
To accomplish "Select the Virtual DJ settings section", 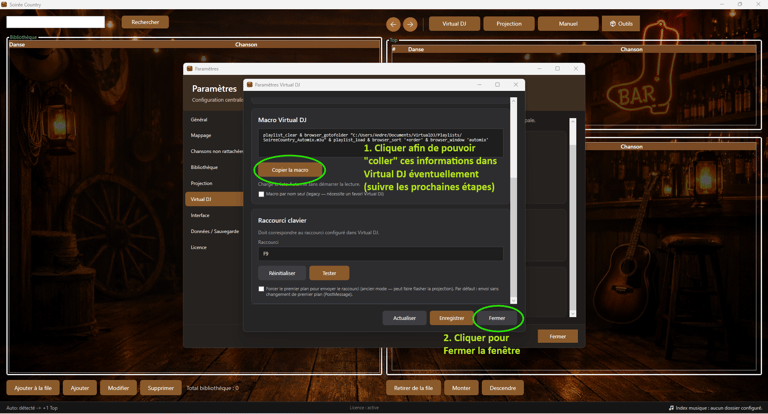I will point(214,199).
